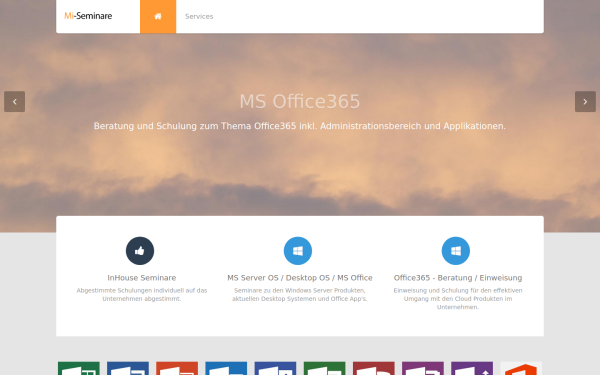Select Office365 - Beratung / Einweisung heading
Image resolution: width=600 pixels, height=375 pixels.
click(458, 278)
